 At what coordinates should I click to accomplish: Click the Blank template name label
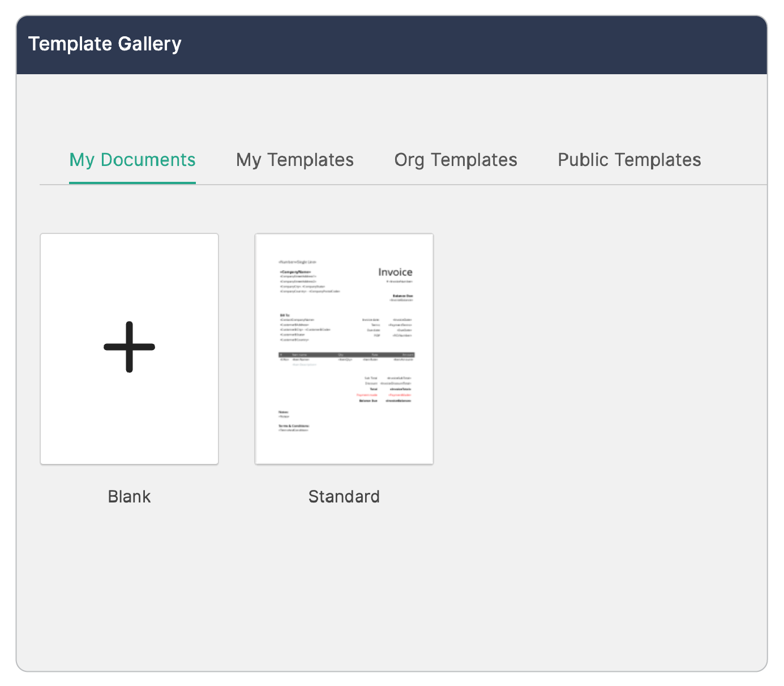click(x=128, y=497)
